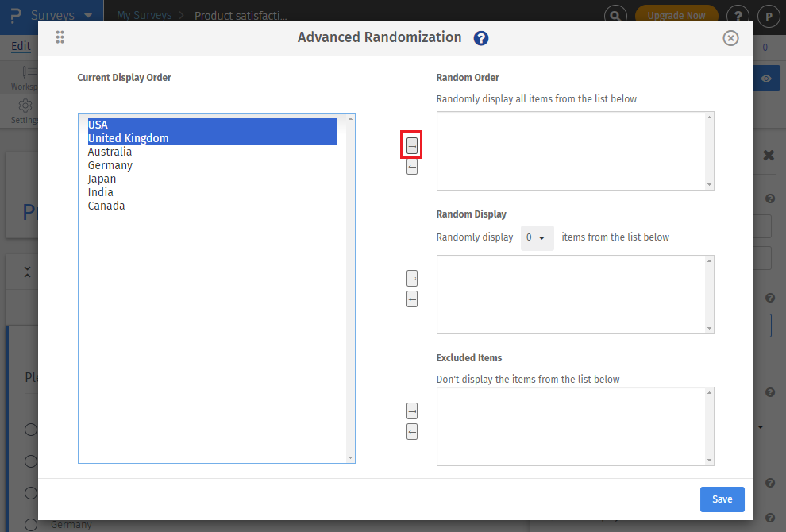Image resolution: width=786 pixels, height=532 pixels.
Task: Click inside the Excluded Items list box
Action: [570, 426]
